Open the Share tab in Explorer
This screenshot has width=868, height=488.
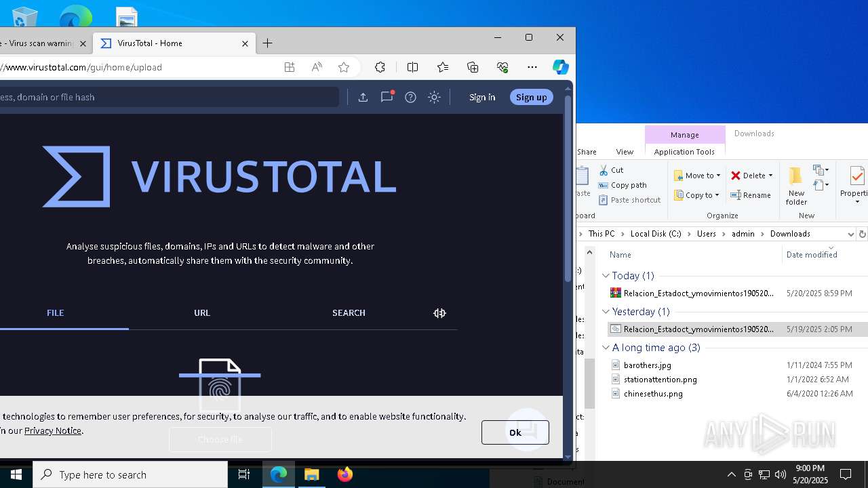(587, 152)
